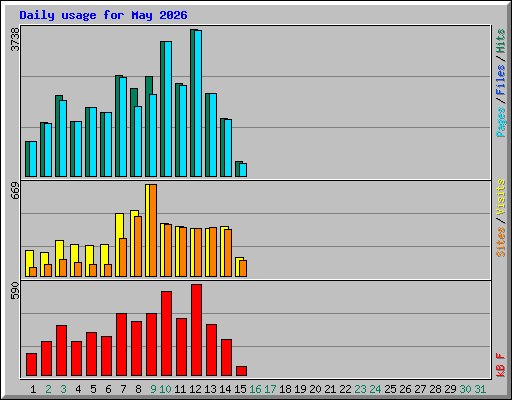Click the green "Hits" legend label
This screenshot has width=512, height=400.
pyautogui.click(x=501, y=41)
